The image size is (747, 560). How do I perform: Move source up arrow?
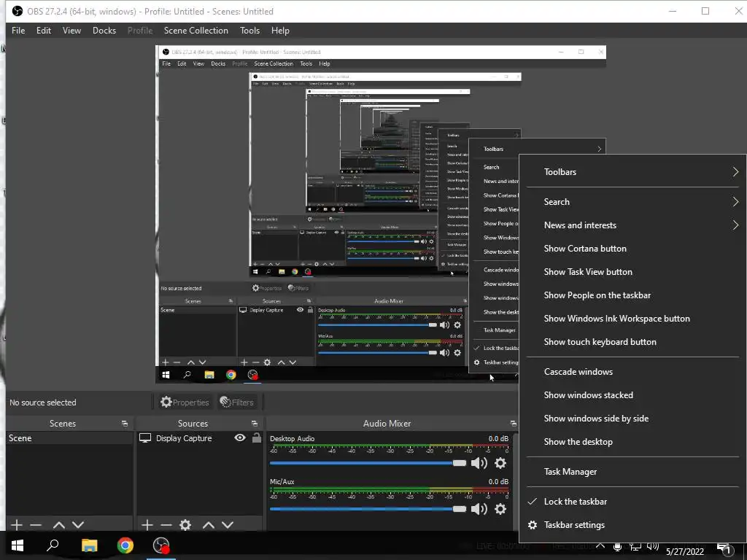pyautogui.click(x=209, y=525)
